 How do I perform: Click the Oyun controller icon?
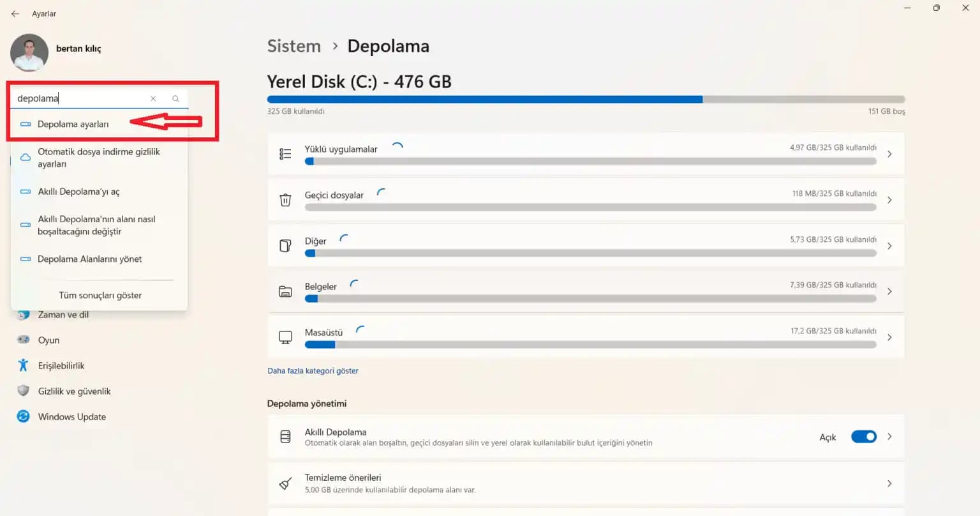[23, 340]
